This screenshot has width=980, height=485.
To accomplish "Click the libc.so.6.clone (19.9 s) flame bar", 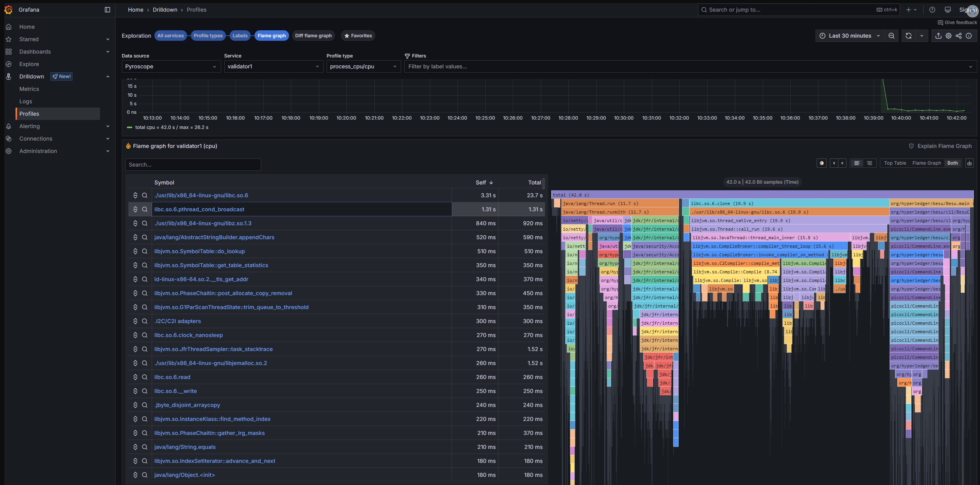I will pos(789,203).
